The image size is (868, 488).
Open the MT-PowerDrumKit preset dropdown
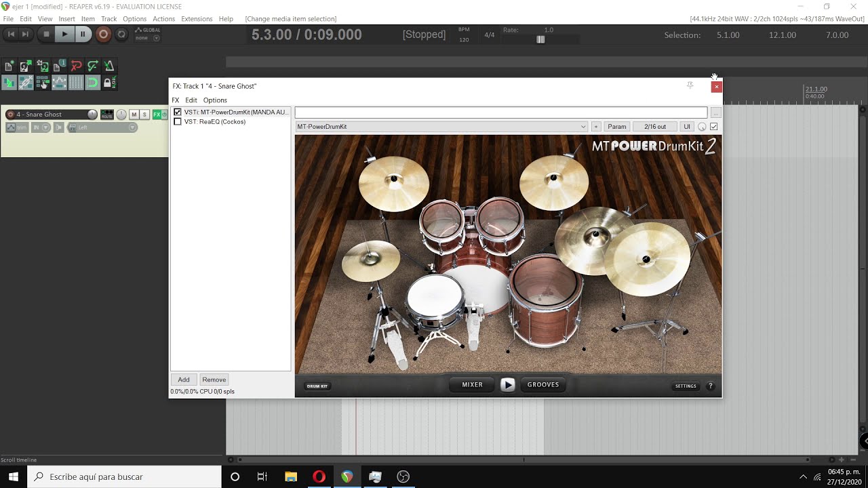tap(441, 127)
